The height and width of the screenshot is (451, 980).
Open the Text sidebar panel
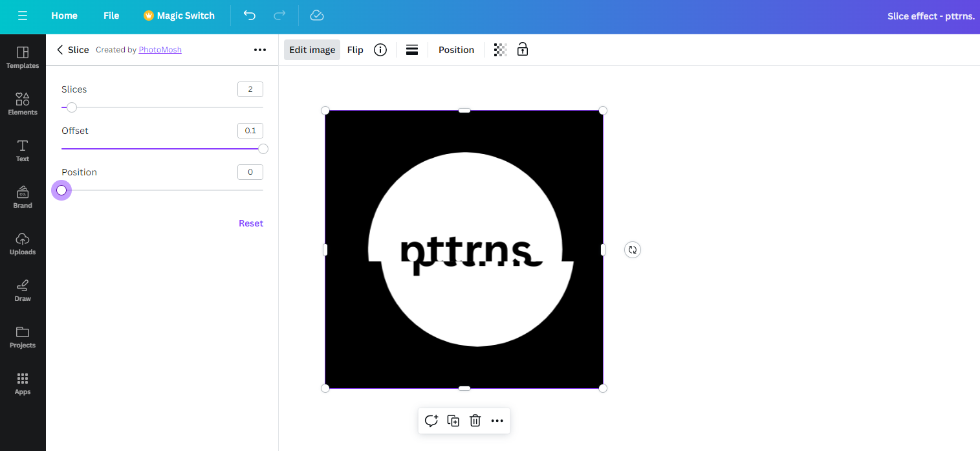(23, 151)
